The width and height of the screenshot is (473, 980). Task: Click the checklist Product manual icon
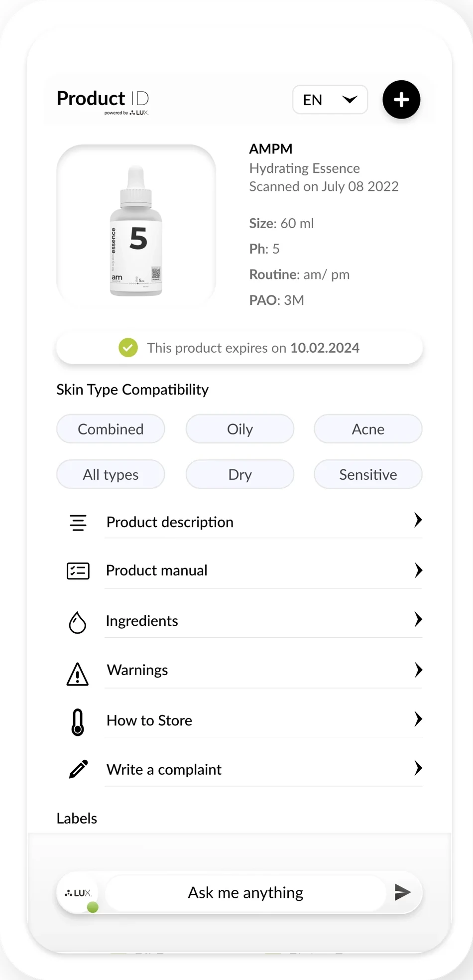tap(78, 571)
